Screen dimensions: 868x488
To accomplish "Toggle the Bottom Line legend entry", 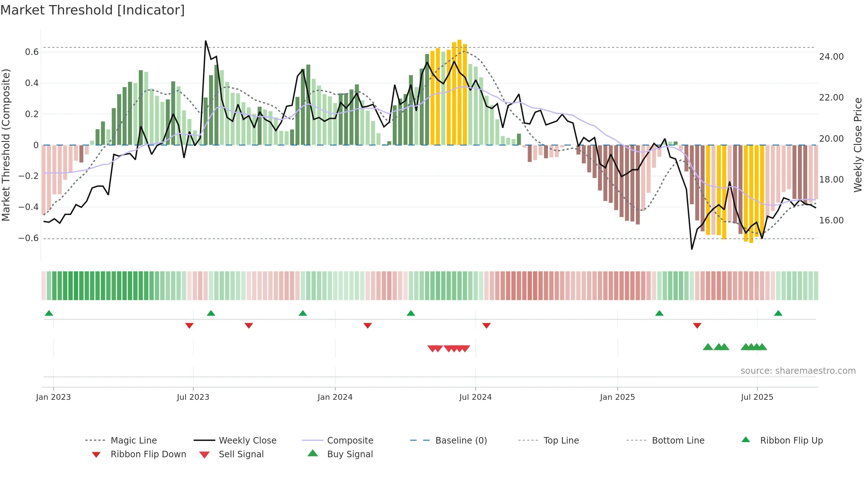I will (665, 440).
